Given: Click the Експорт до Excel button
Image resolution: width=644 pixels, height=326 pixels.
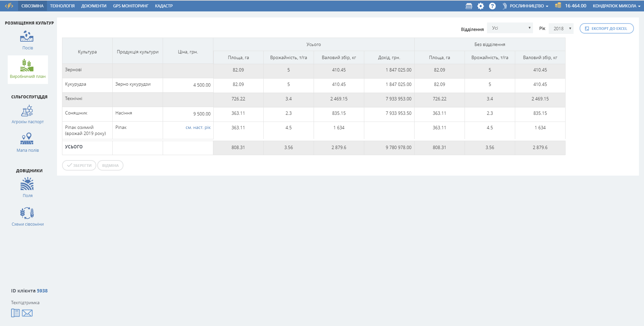Looking at the screenshot, I should pos(606,29).
